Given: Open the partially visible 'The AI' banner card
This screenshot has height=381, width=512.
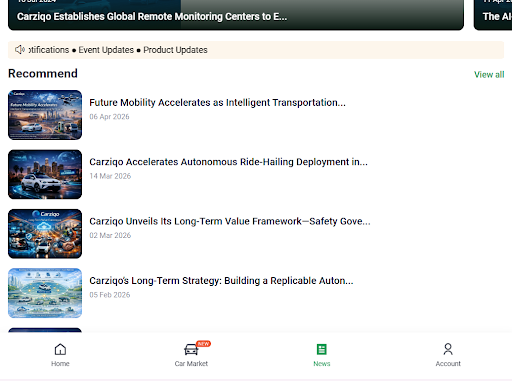Looking at the screenshot, I should (493, 15).
